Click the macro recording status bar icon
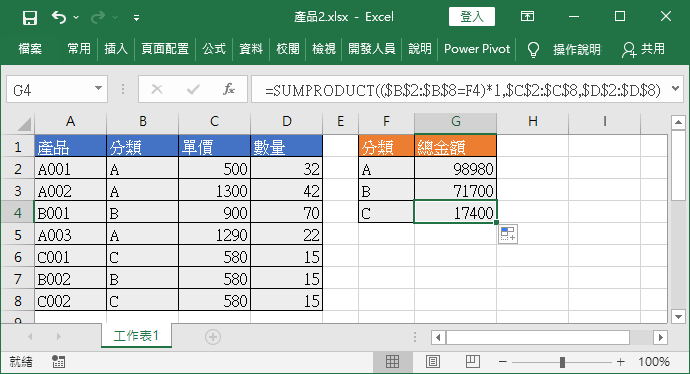This screenshot has width=690, height=374. coord(59,362)
